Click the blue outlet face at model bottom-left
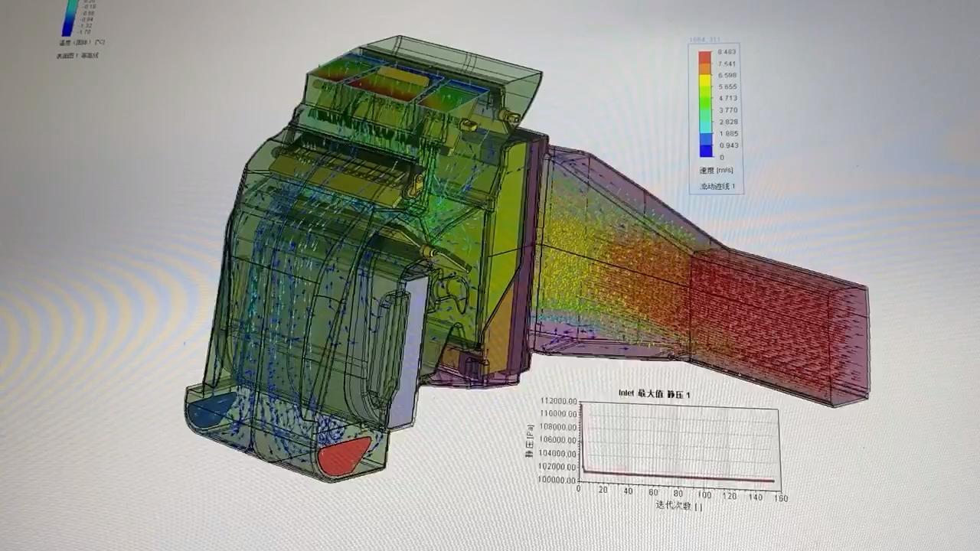The width and height of the screenshot is (980, 551). point(211,411)
